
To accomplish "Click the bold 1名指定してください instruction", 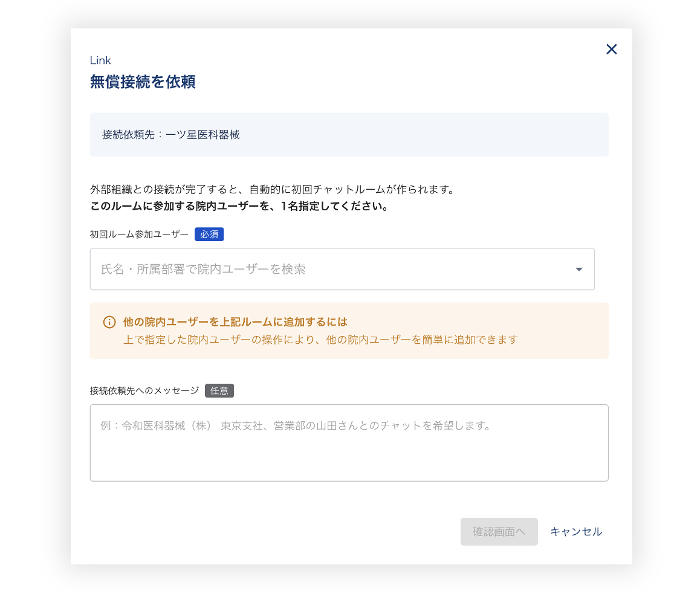I will coord(239,207).
